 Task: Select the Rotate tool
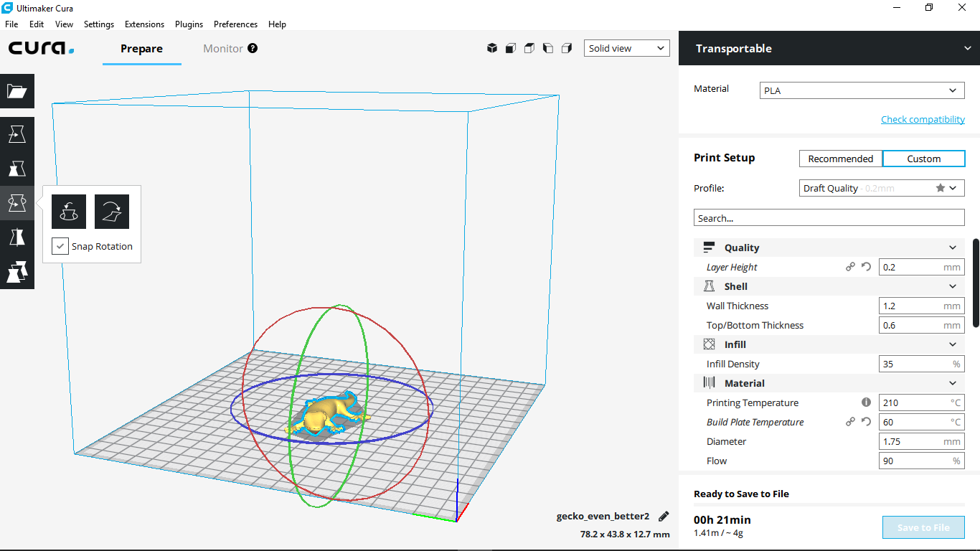(17, 202)
